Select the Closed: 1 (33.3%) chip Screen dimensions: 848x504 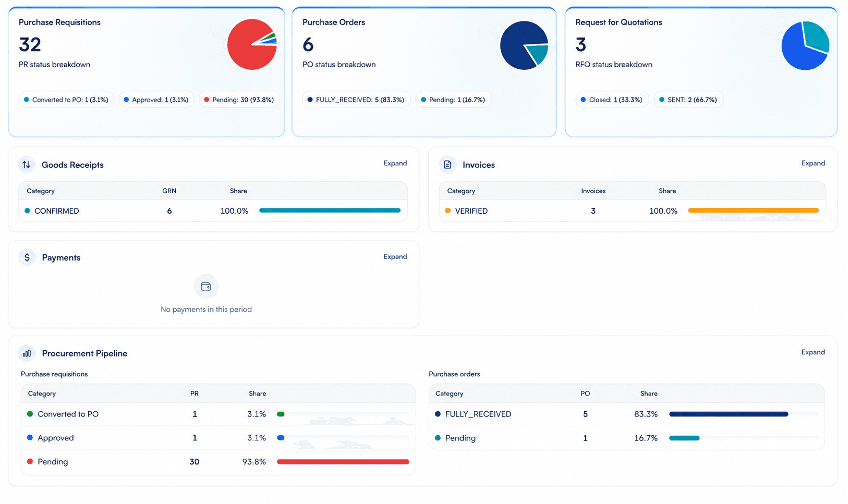(x=612, y=100)
